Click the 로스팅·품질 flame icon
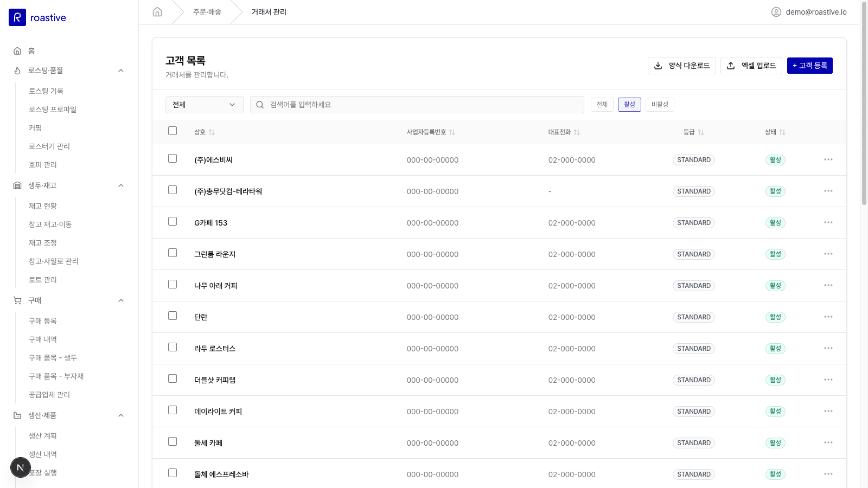Viewport: 868px width, 488px height. pos(17,70)
